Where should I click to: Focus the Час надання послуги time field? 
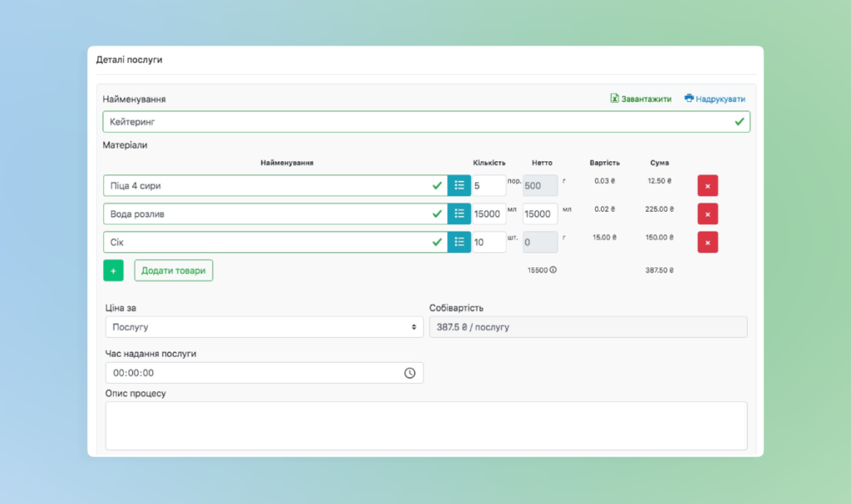249,374
